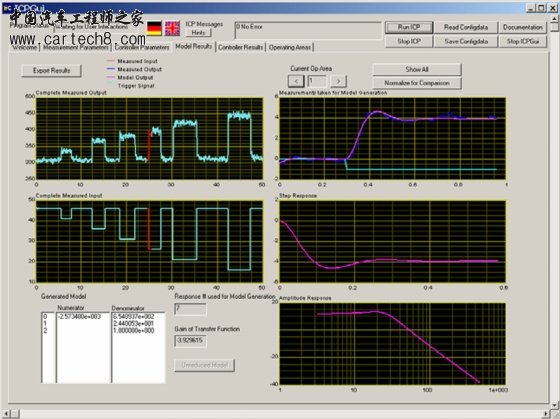Click the Stop ICP button

tap(409, 41)
